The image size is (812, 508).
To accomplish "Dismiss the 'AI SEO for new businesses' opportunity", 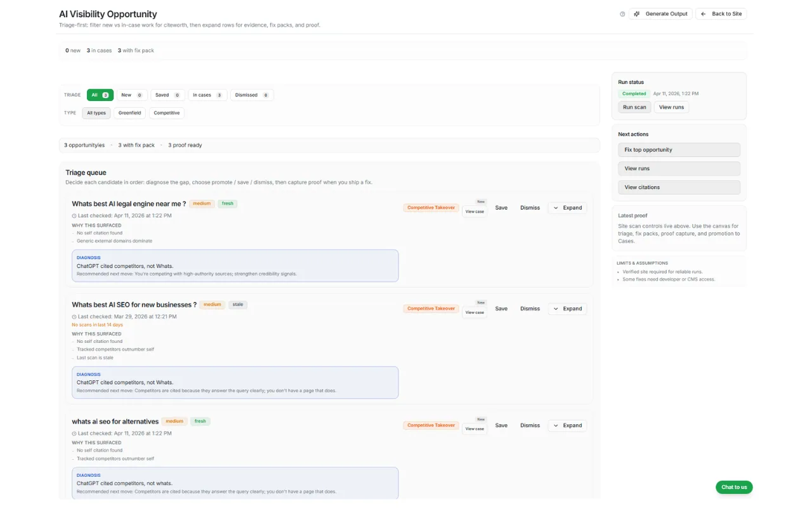I will click(x=530, y=309).
